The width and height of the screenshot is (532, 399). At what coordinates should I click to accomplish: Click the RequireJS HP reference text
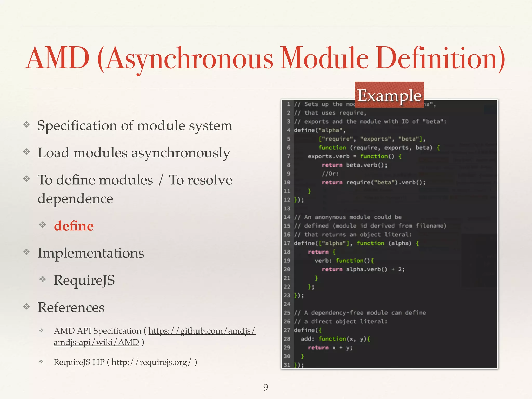(x=125, y=362)
